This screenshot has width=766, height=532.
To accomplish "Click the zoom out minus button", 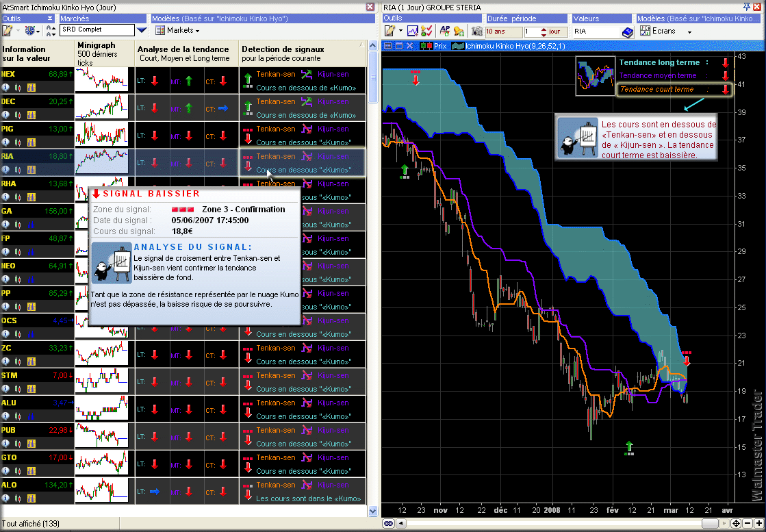I will [x=747, y=523].
